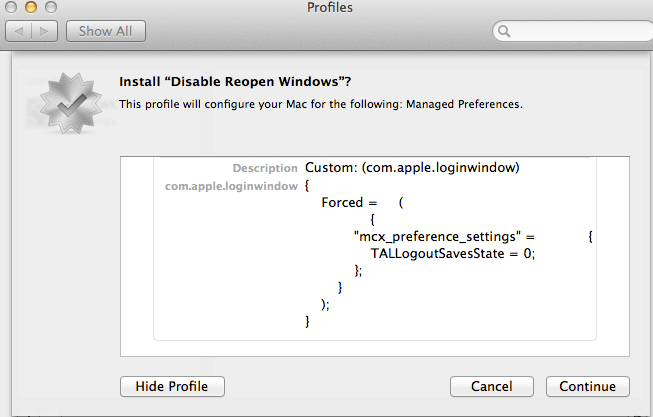Focus the search field in the toolbar

coord(575,31)
